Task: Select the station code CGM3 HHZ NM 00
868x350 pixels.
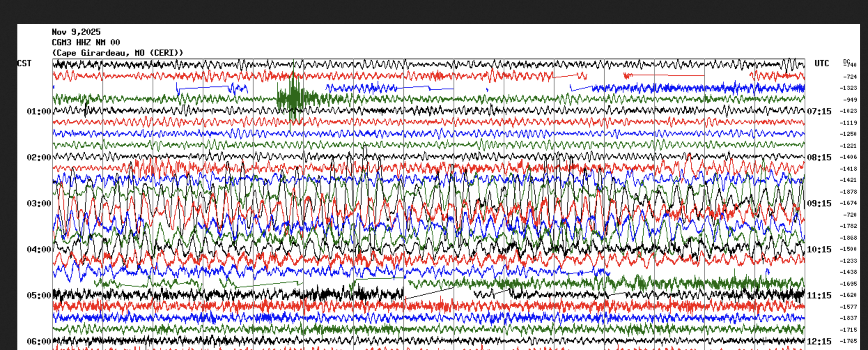Action: 86,43
